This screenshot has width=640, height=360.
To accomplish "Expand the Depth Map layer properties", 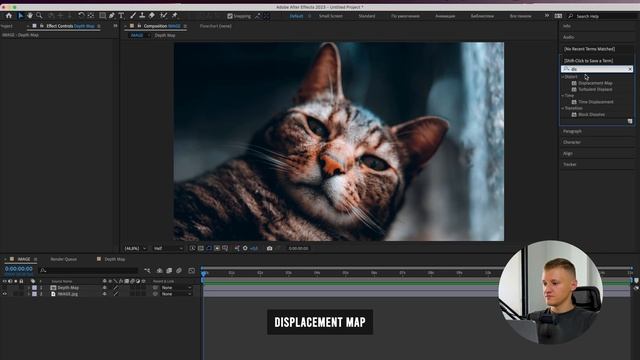I will [29, 288].
